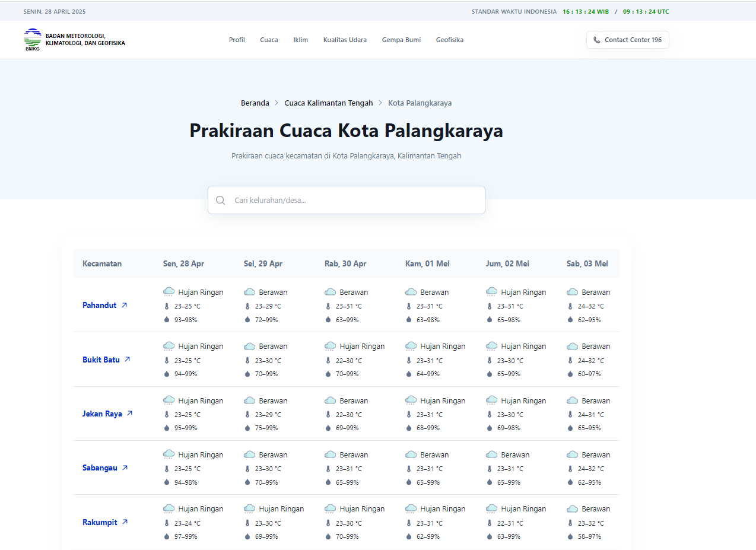Expand the Gempa Bumi menu
756x550 pixels.
click(x=401, y=40)
